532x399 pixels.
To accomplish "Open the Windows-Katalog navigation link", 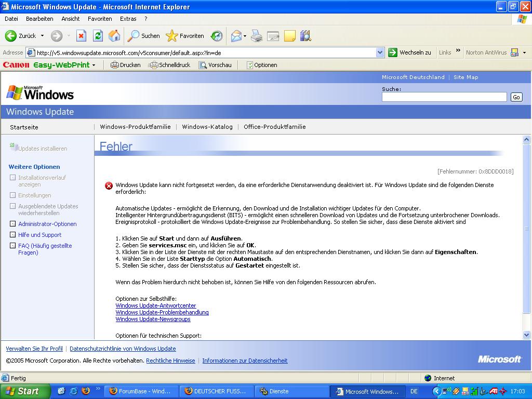I will 207,127.
